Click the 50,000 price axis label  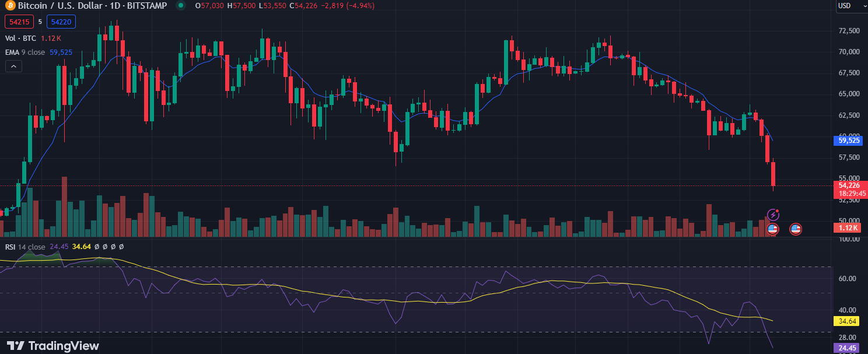(x=849, y=220)
